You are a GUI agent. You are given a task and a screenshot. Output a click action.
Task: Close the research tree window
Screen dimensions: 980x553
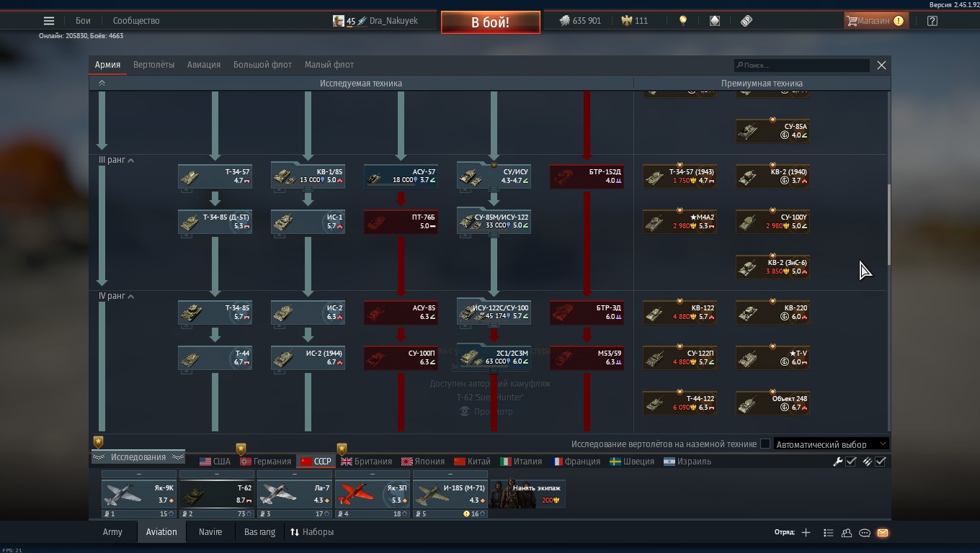881,65
